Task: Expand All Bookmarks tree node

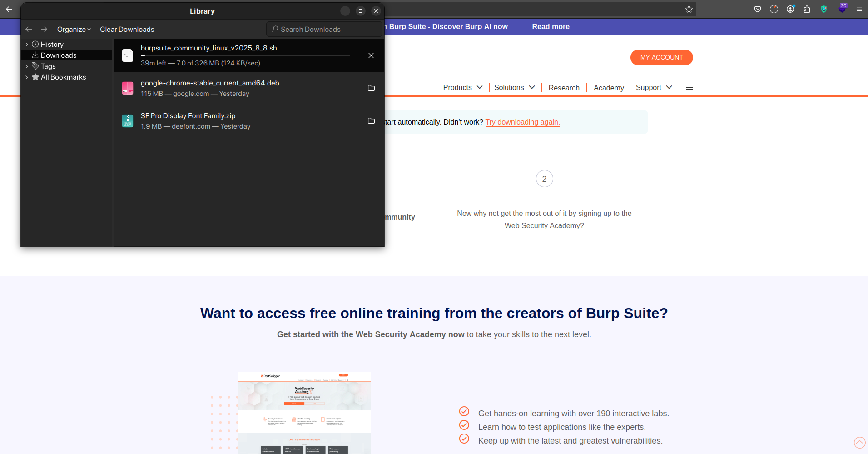Action: pyautogui.click(x=27, y=77)
